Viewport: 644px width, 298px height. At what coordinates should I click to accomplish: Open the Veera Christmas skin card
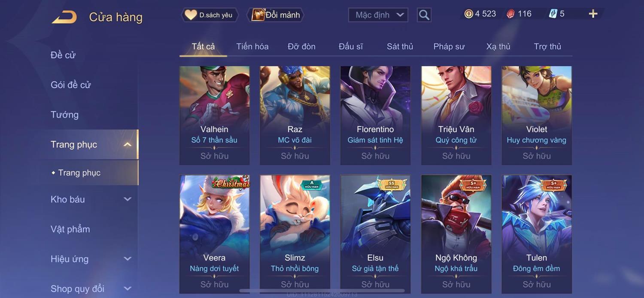214,234
